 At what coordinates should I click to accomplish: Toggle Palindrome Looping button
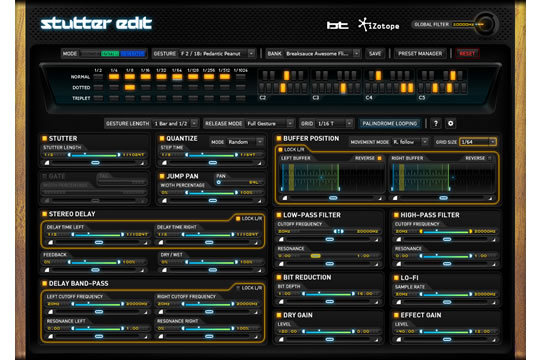pyautogui.click(x=390, y=123)
